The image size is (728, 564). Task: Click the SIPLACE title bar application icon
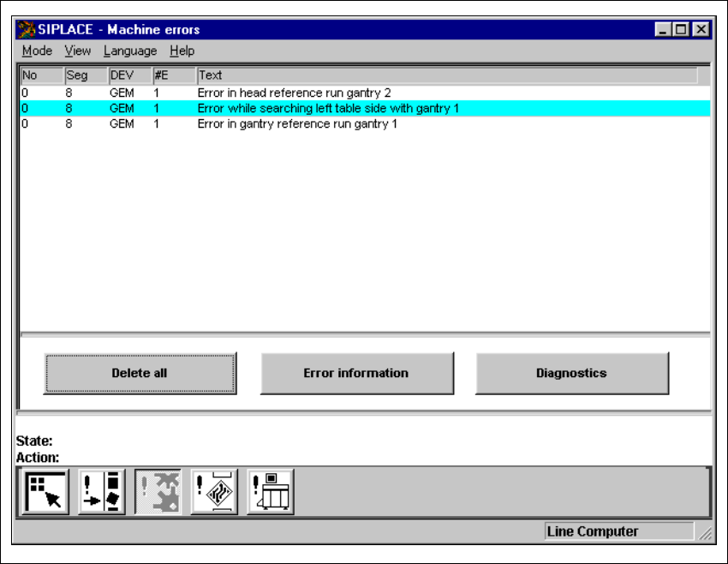click(26, 29)
